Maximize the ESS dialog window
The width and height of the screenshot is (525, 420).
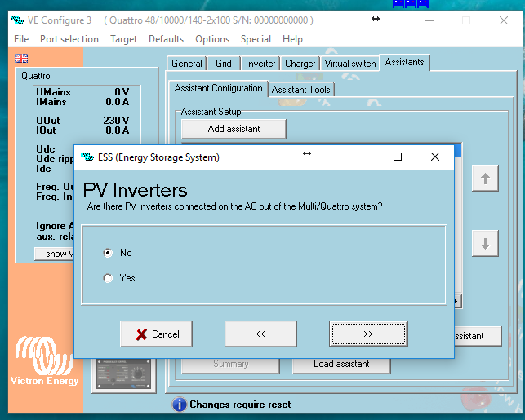pyautogui.click(x=398, y=157)
